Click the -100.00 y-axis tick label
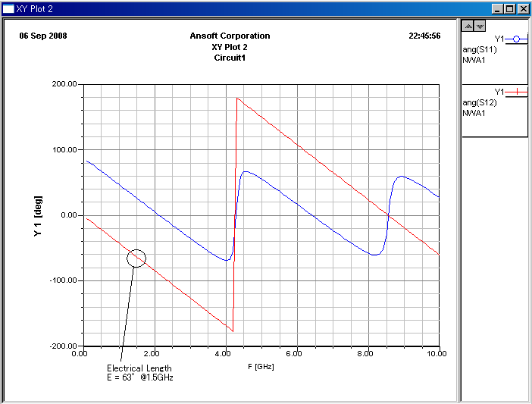Image resolution: width=532 pixels, height=404 pixels. [64, 280]
